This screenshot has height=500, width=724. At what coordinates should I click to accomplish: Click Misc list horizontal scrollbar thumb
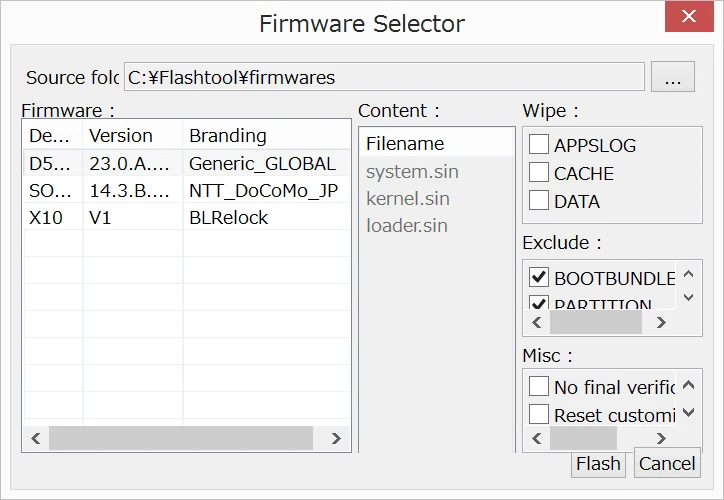point(583,438)
